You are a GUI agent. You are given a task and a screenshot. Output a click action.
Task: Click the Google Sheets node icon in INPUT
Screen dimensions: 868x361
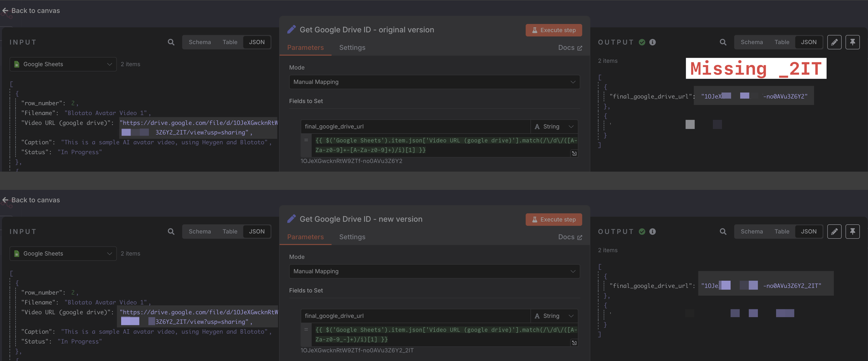tap(16, 64)
